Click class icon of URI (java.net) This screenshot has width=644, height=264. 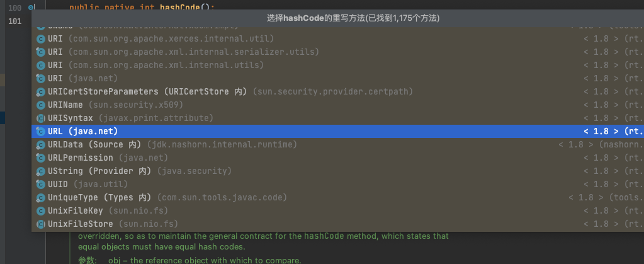coord(40,79)
